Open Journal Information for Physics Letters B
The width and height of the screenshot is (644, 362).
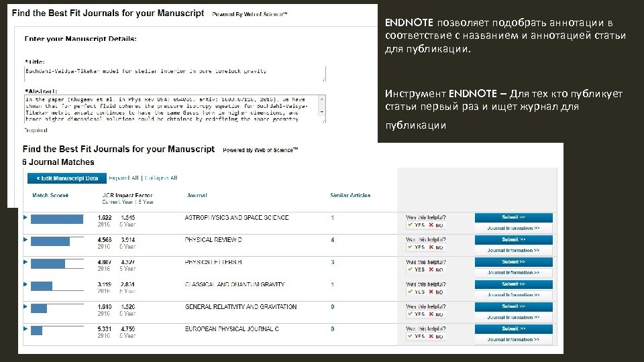click(513, 273)
